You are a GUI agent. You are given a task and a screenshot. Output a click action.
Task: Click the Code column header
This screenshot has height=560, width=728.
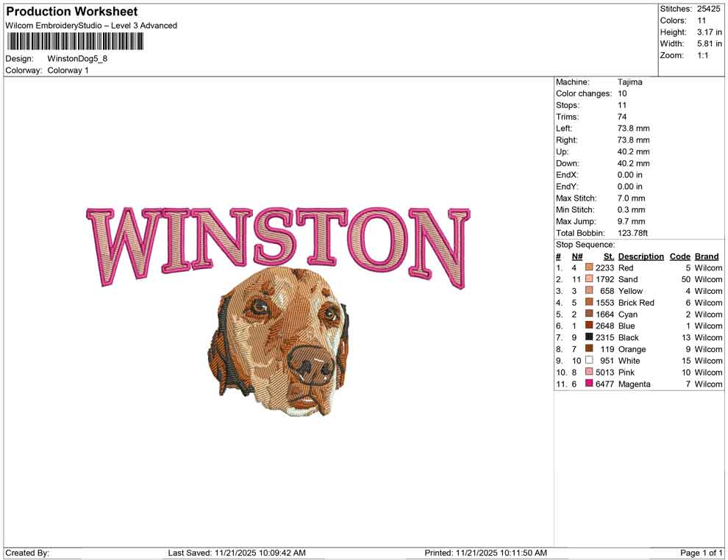pos(680,256)
